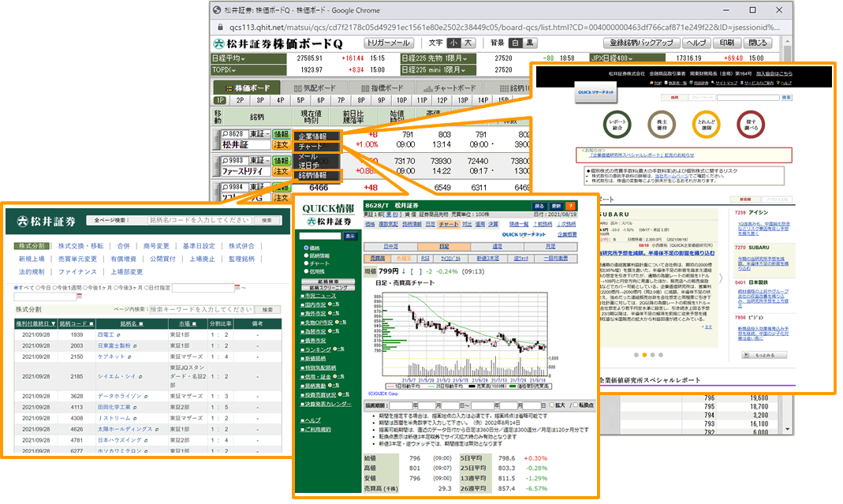Image resolution: width=843 pixels, height=504 pixels.
Task: Click the QUICK リサーチネット logo tab
Action: coord(595,92)
